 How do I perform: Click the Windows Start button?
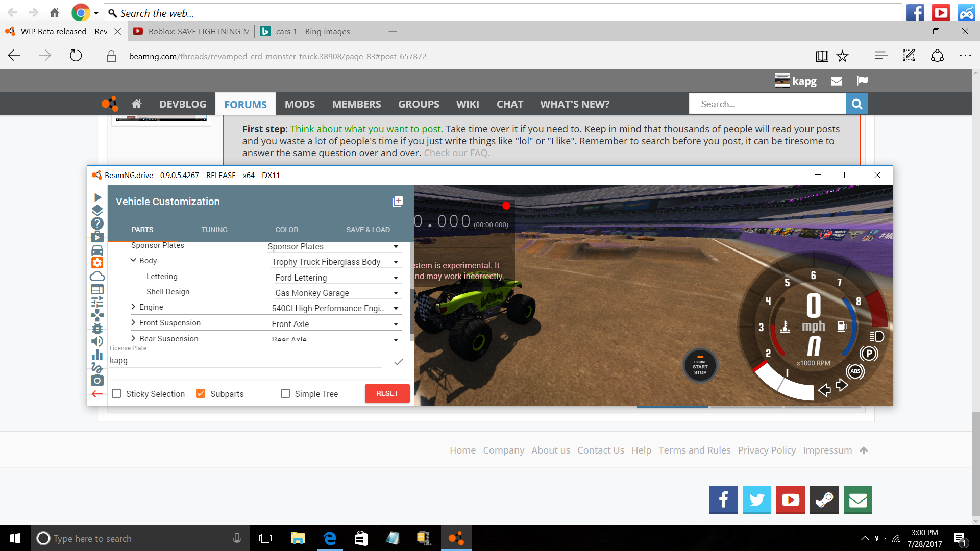[x=15, y=538]
